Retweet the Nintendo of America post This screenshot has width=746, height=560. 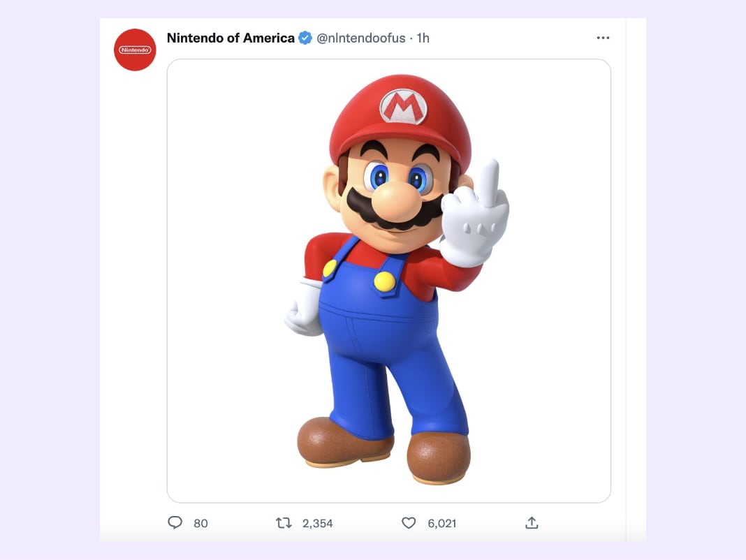pos(284,523)
